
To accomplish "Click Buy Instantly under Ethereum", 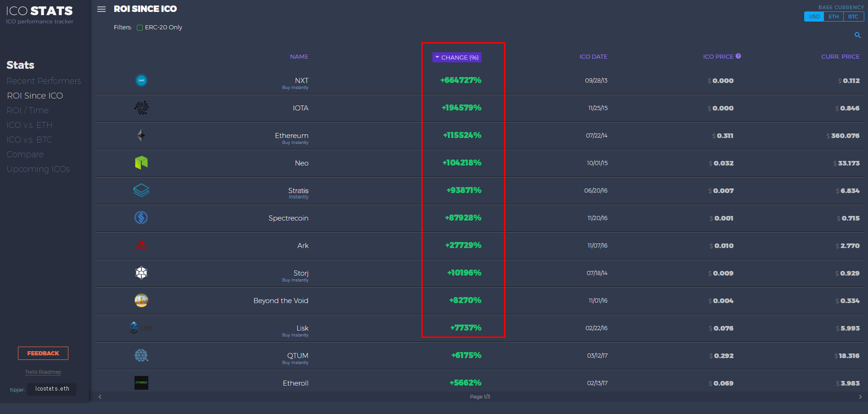I will click(x=295, y=143).
